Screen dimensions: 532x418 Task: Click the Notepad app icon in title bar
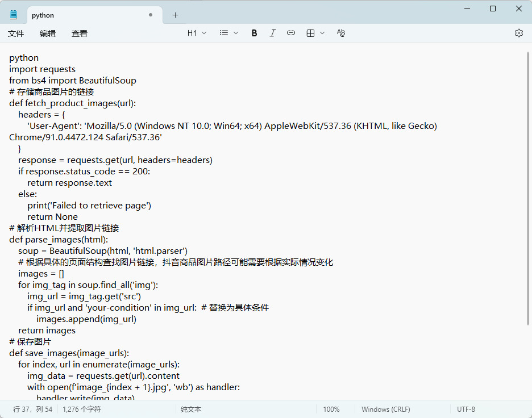(x=14, y=15)
